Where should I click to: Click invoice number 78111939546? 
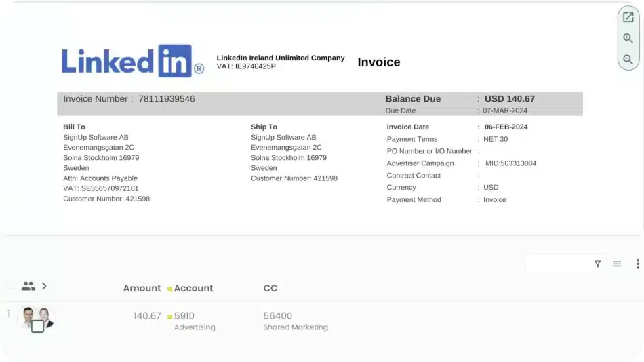(166, 99)
